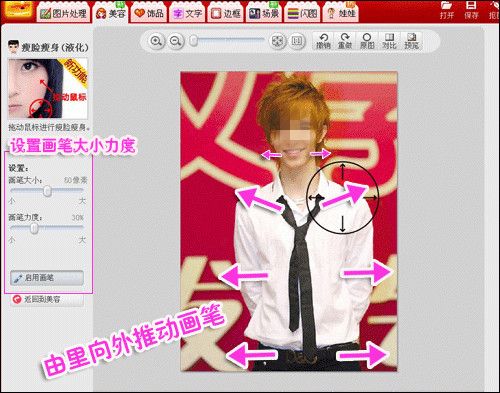Switch to the 场景 tab

coord(264,13)
